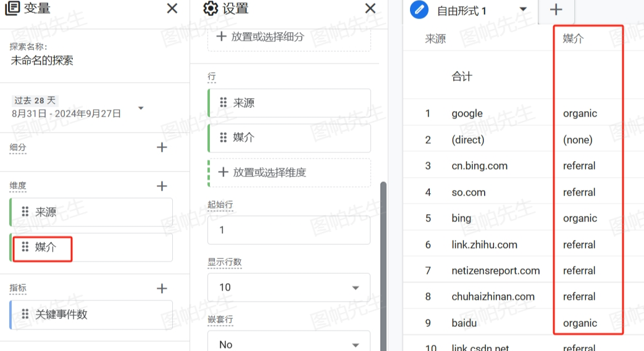The width and height of the screenshot is (644, 351).
Task: Click the 指标 section label
Action: click(18, 288)
